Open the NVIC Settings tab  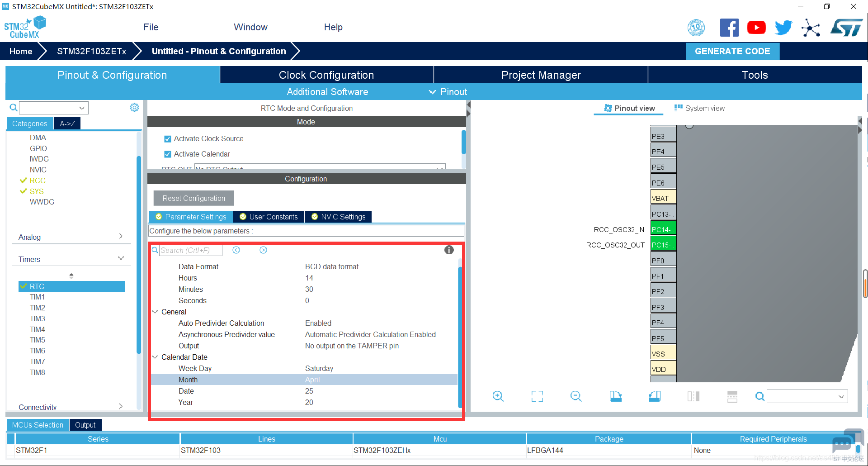click(x=338, y=217)
